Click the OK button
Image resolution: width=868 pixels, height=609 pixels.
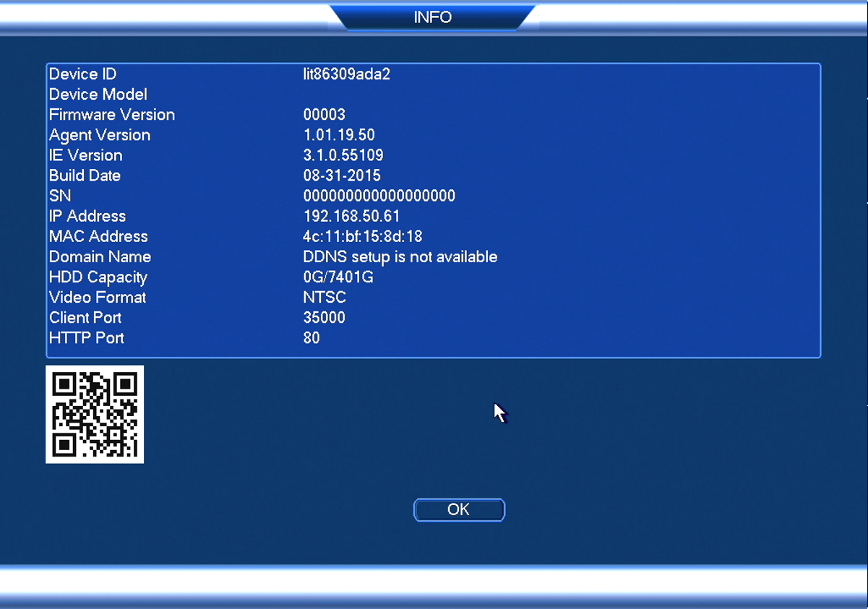tap(459, 510)
